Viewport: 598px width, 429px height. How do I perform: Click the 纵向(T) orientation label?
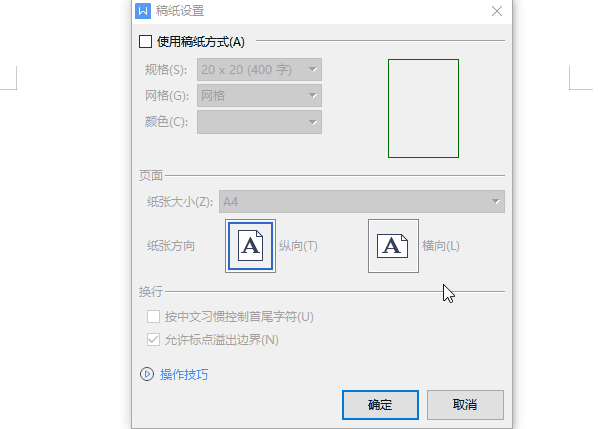pyautogui.click(x=298, y=246)
